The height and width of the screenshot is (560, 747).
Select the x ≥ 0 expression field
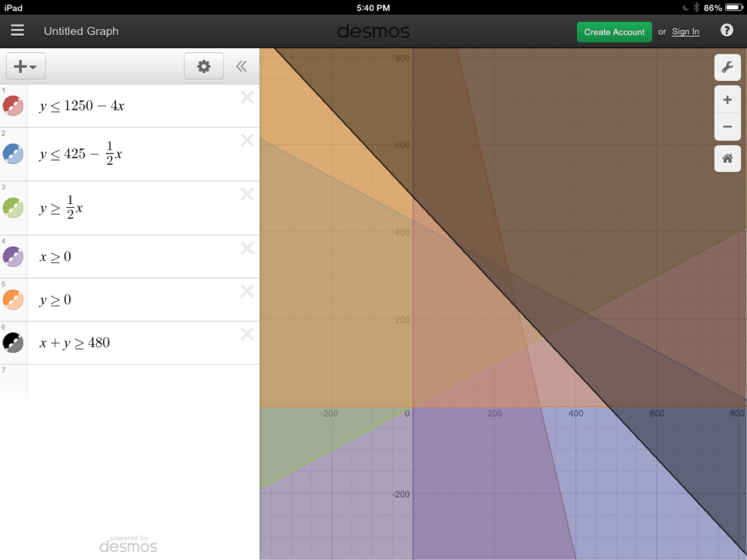[x=133, y=256]
